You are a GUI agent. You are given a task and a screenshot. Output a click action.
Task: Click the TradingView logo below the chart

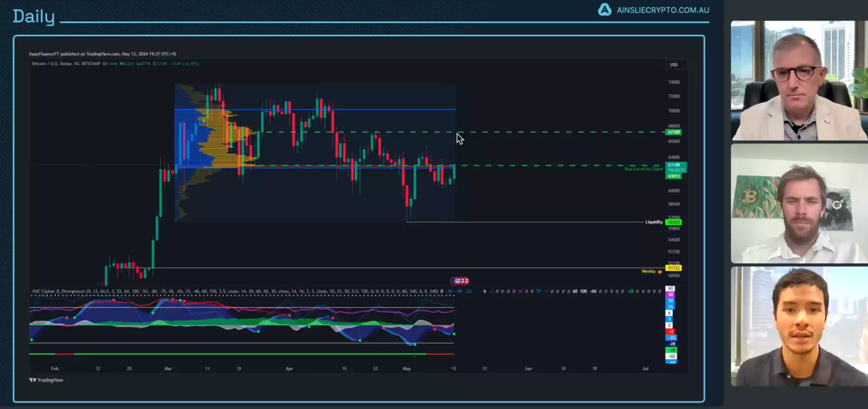(x=46, y=380)
